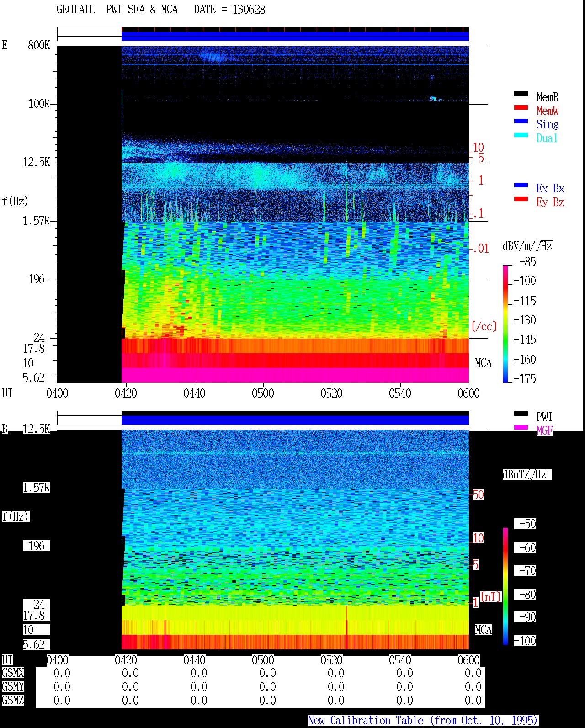
Task: Click the 'f(Hz)' axis label of the B panel
Action: click(15, 516)
